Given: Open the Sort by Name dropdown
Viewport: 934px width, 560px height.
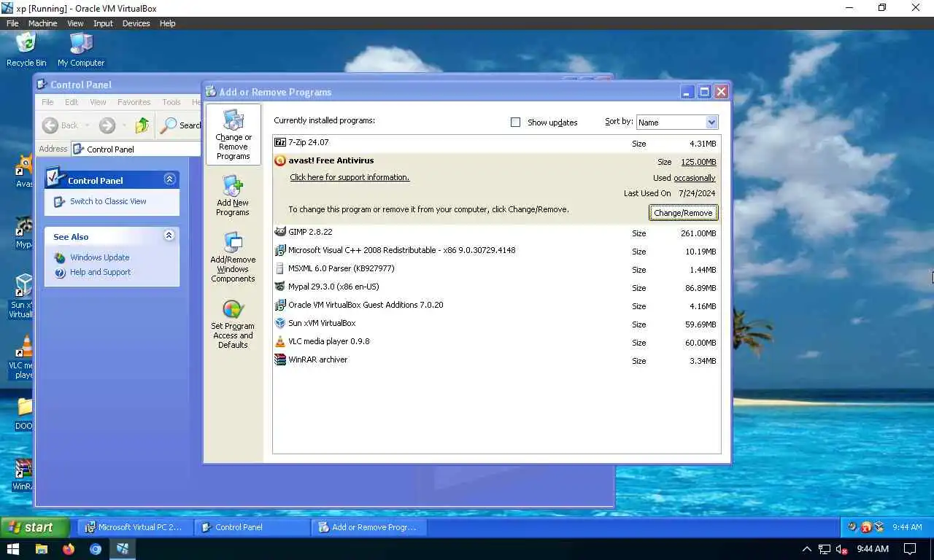Looking at the screenshot, I should tap(677, 122).
